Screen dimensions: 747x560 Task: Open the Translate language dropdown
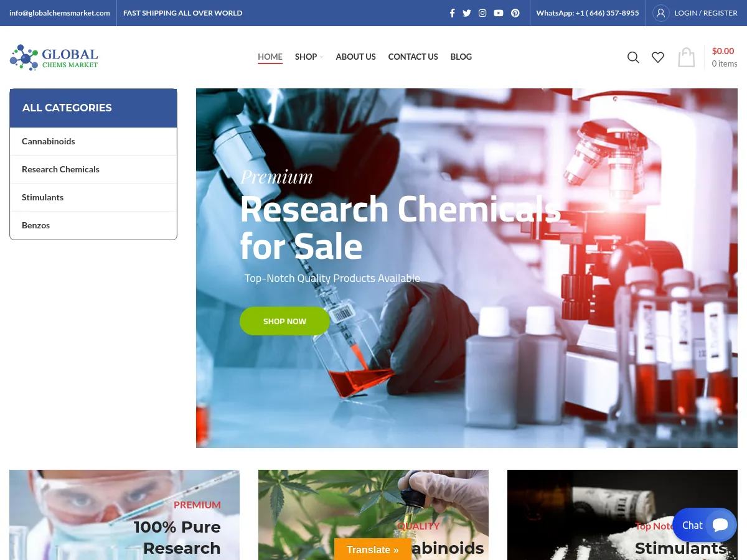372,549
